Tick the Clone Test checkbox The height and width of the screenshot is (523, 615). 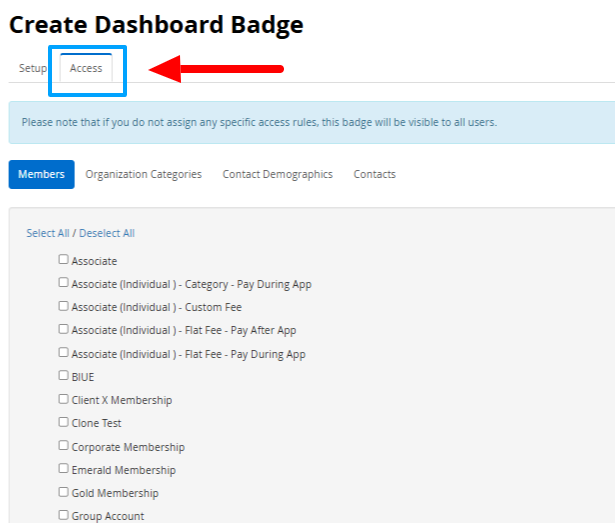[x=64, y=422]
